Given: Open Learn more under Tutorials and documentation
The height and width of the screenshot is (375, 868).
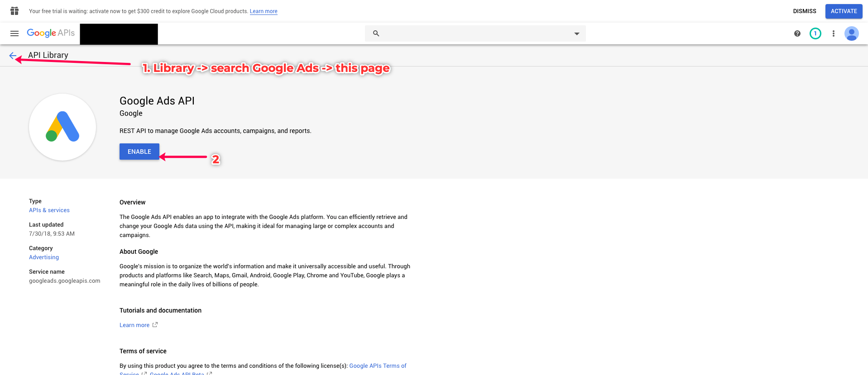Looking at the screenshot, I should point(134,325).
